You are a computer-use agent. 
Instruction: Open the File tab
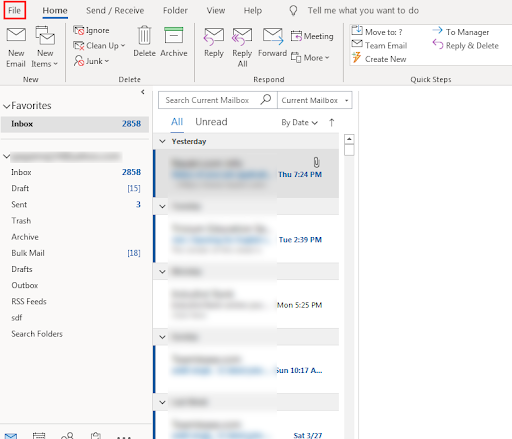coord(15,10)
